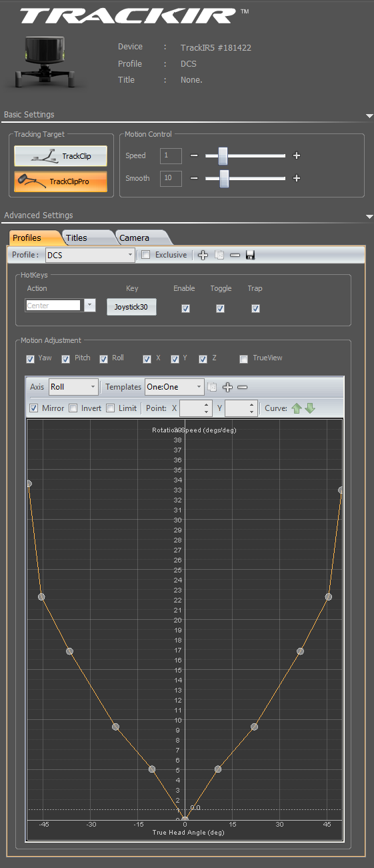Increase Smooth with the plus icon
374x868 pixels.
coord(297,178)
